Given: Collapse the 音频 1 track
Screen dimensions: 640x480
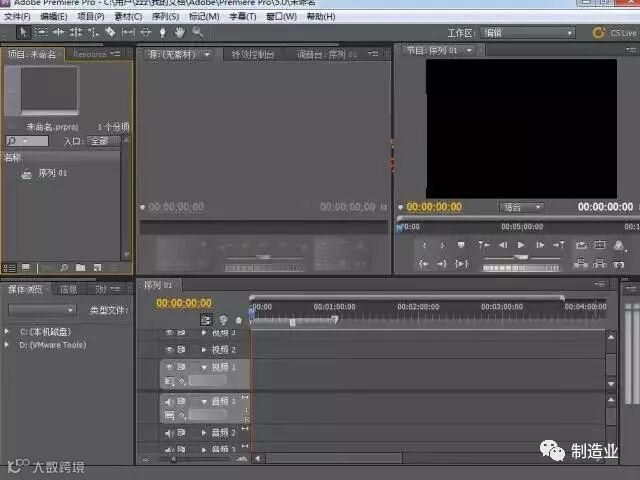Looking at the screenshot, I should pyautogui.click(x=204, y=402).
